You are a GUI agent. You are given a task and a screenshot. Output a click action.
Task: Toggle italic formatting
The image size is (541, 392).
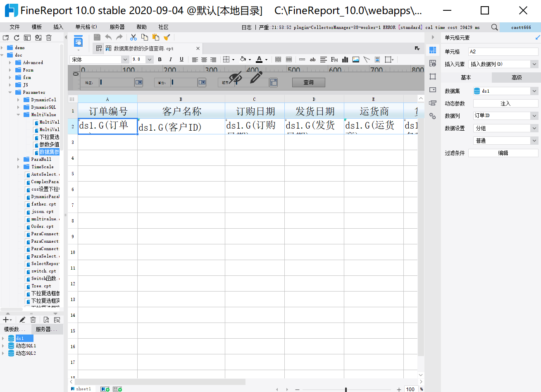tap(171, 60)
